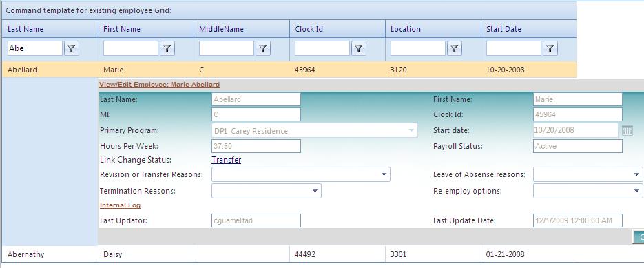Click start date 01-21-2008 cell
The width and height of the screenshot is (644, 268).
[528, 254]
